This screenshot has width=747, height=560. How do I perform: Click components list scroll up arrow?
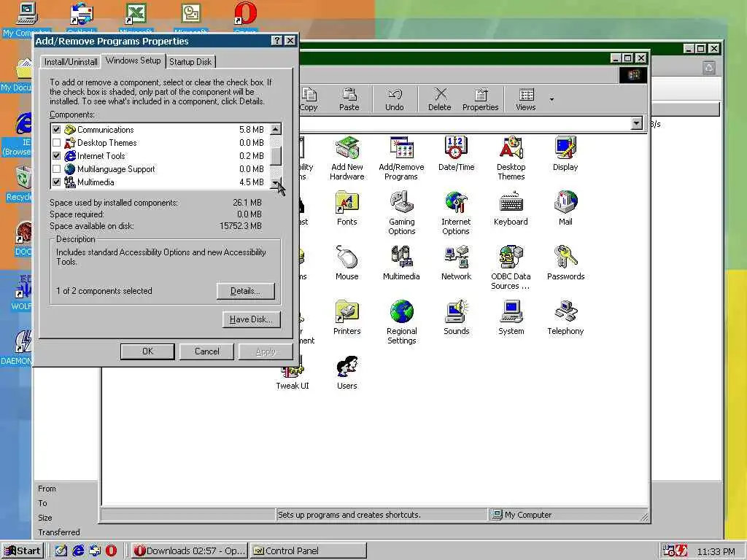click(275, 129)
